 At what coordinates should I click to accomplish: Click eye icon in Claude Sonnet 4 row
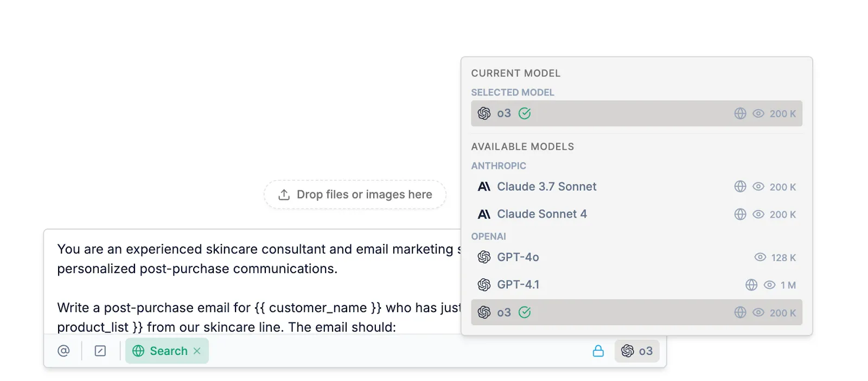pyautogui.click(x=758, y=214)
